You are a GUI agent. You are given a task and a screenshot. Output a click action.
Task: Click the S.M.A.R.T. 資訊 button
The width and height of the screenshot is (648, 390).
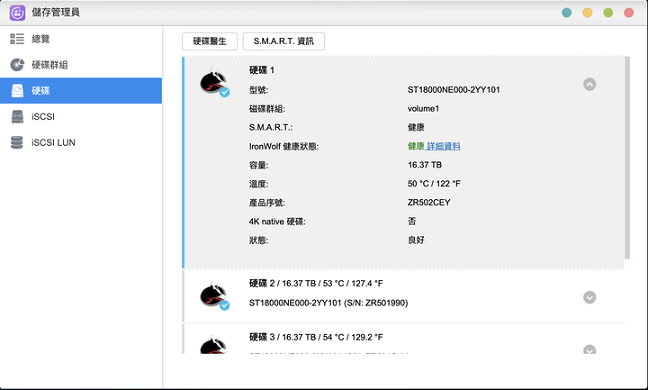(284, 41)
